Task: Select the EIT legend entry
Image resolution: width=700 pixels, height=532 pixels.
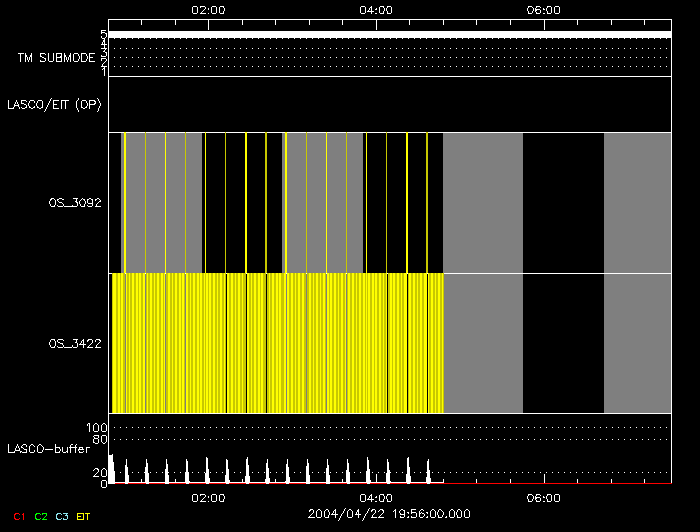Action: pos(83,516)
